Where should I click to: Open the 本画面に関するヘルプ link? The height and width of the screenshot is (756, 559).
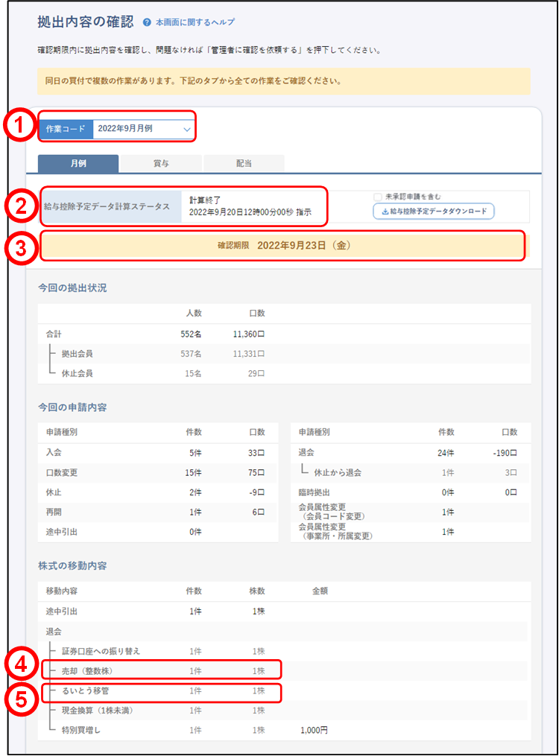(x=194, y=23)
